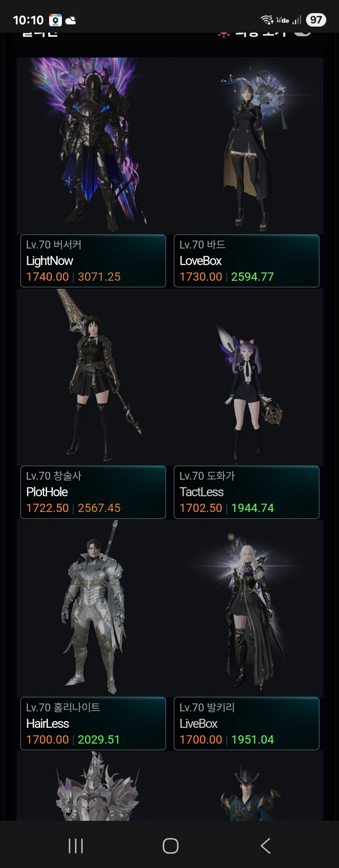Image resolution: width=339 pixels, height=868 pixels.
Task: Open the HairLess silver-armored knight portrait
Action: (x=93, y=608)
